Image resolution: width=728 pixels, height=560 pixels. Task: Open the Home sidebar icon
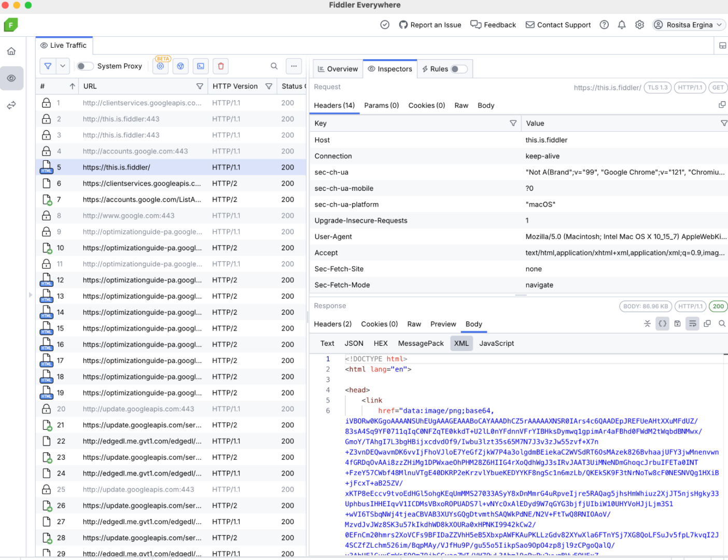(x=11, y=51)
